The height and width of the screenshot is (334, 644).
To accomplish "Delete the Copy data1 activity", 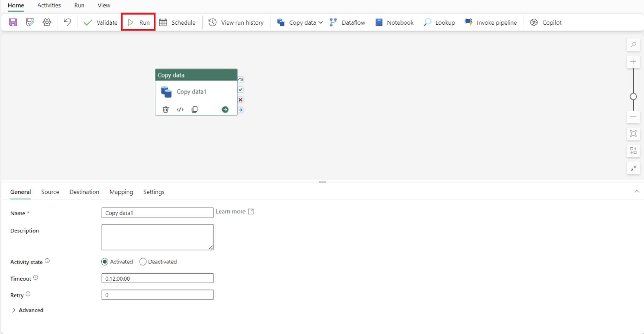I will coord(166,110).
